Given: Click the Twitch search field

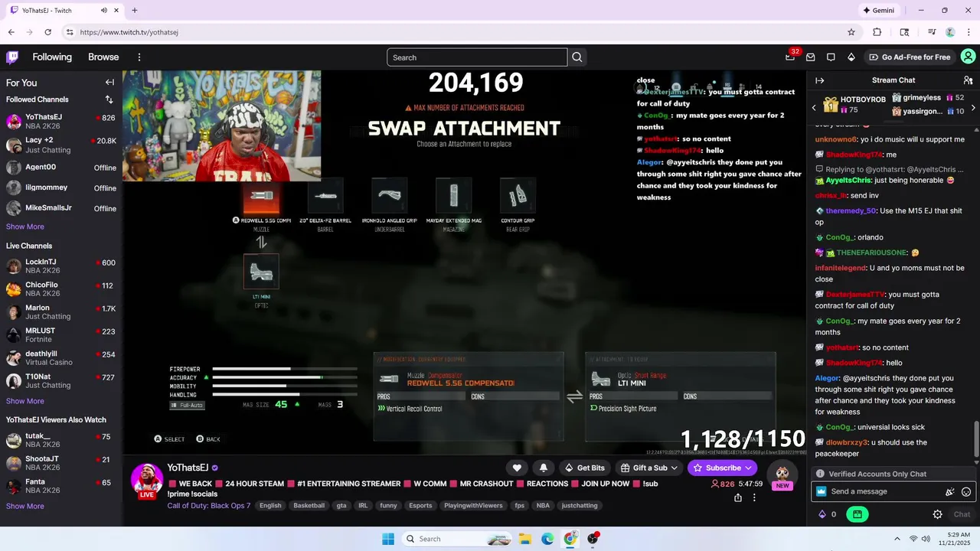Looking at the screenshot, I should click(477, 57).
